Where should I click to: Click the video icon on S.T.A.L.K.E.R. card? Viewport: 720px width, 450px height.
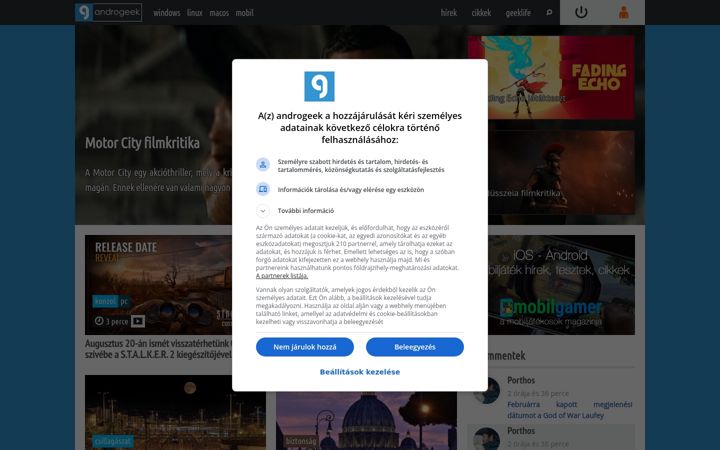pos(138,321)
